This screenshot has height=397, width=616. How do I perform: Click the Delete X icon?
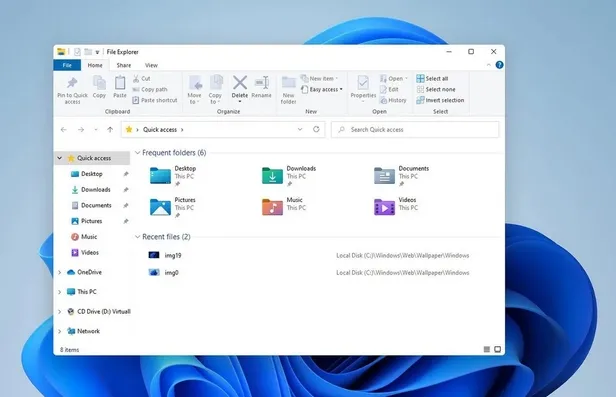click(x=240, y=82)
